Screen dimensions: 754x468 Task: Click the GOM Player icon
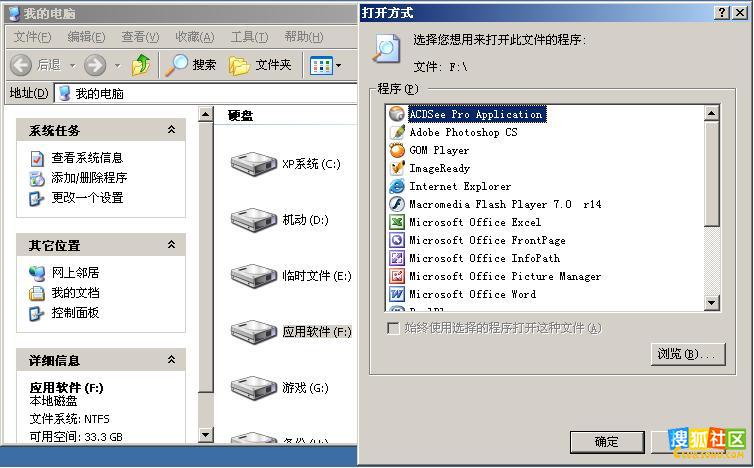(397, 150)
